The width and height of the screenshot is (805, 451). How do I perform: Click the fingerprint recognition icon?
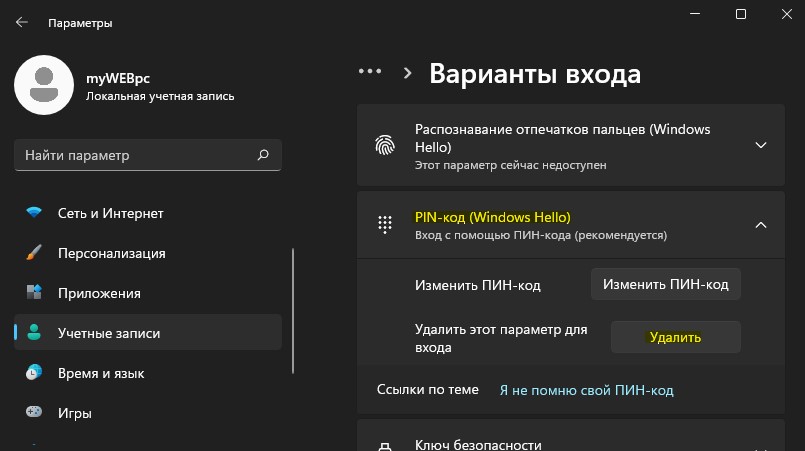pyautogui.click(x=385, y=145)
